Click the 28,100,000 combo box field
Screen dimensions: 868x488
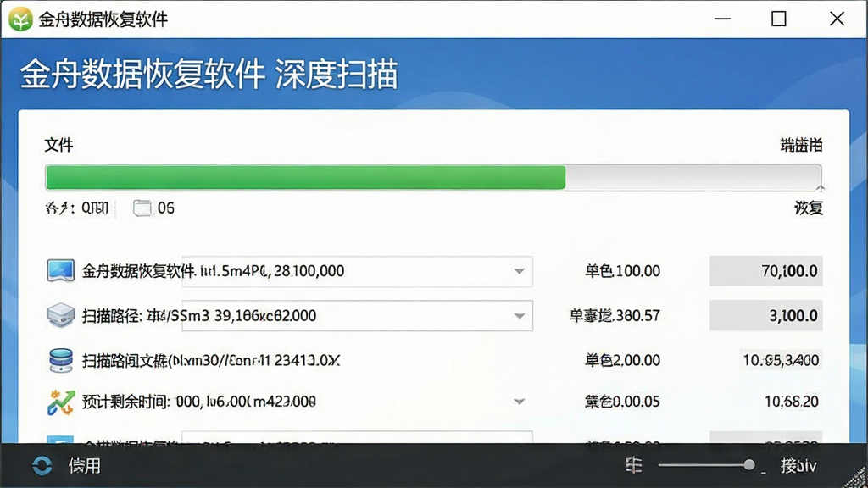[x=357, y=271]
